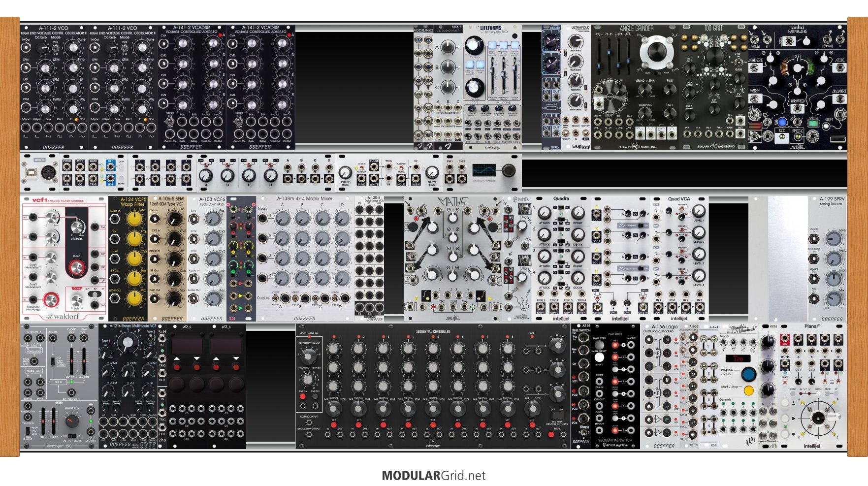
Task: Click the CONTROL INPUT jack on the Behringer 960
Action: pos(309,422)
